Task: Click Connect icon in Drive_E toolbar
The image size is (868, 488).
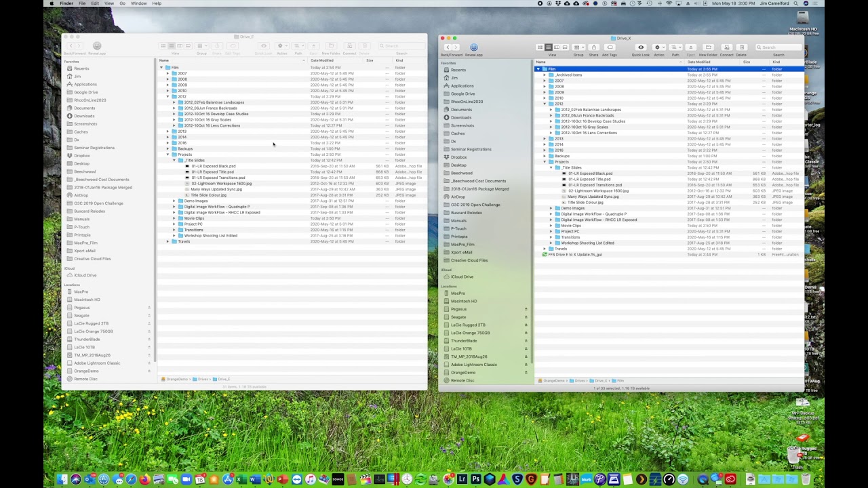Action: click(x=349, y=46)
